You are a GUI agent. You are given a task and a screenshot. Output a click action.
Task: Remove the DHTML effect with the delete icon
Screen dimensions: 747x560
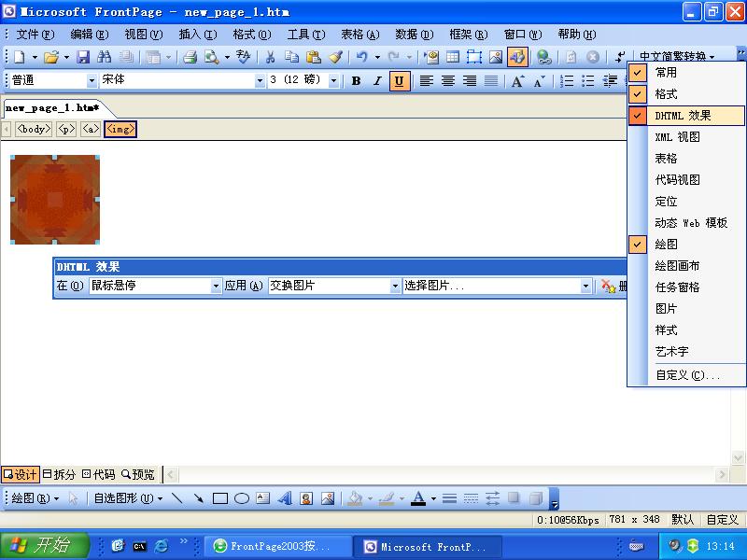click(609, 286)
